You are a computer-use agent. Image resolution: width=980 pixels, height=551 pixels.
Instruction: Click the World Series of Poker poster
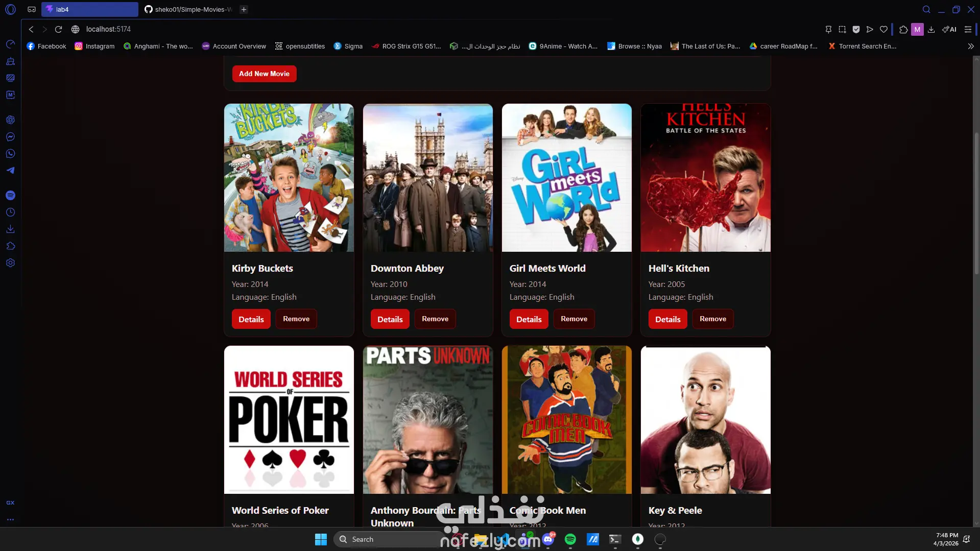289,420
